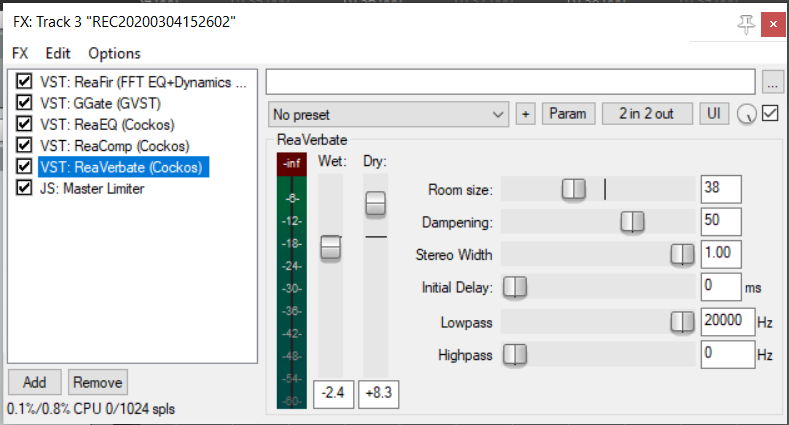Click the Wet value field -2.4
The image size is (789, 425).
click(333, 394)
